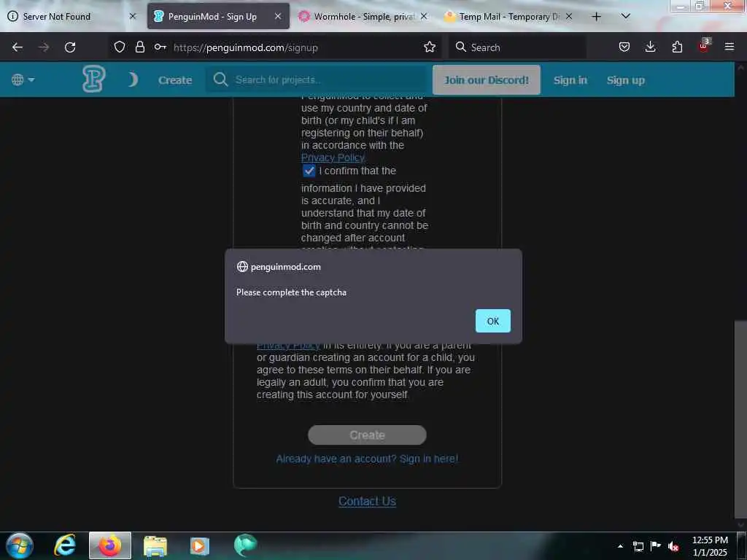The width and height of the screenshot is (747, 560).
Task: Click the PenguinMod logo
Action: point(93,79)
